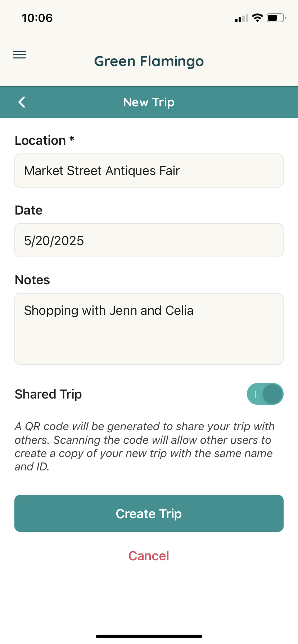Image resolution: width=298 pixels, height=644 pixels.
Task: Select the Location field label
Action: (x=45, y=141)
